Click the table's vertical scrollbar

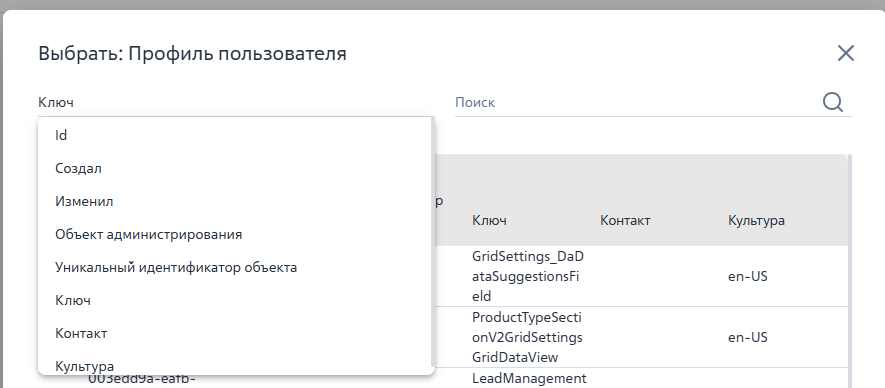pyautogui.click(x=850, y=271)
